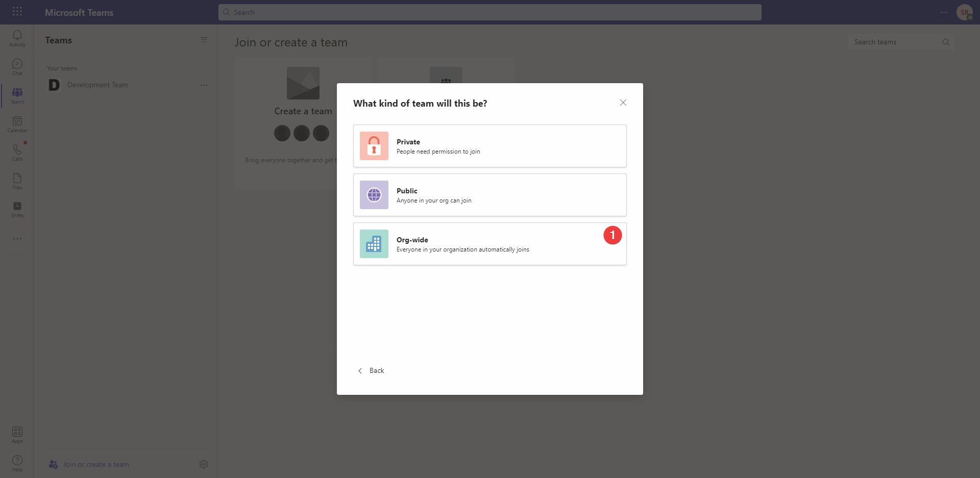Open Development Team more options

click(x=204, y=85)
